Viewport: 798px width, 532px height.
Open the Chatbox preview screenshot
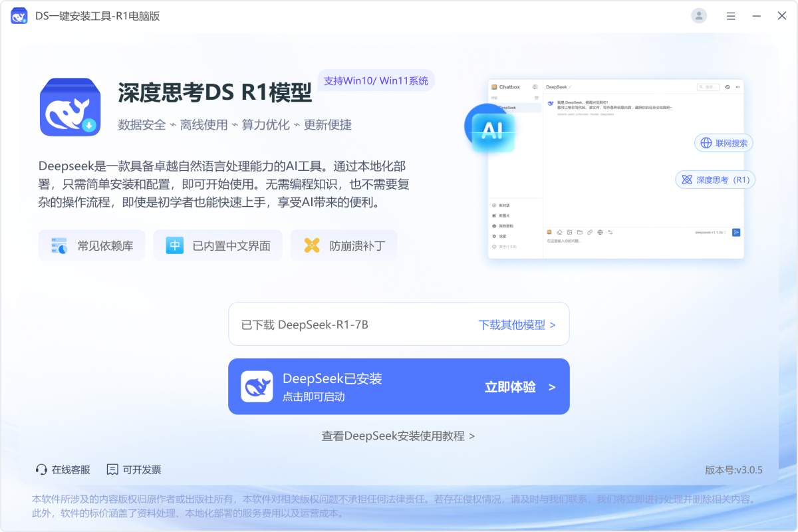click(x=616, y=169)
